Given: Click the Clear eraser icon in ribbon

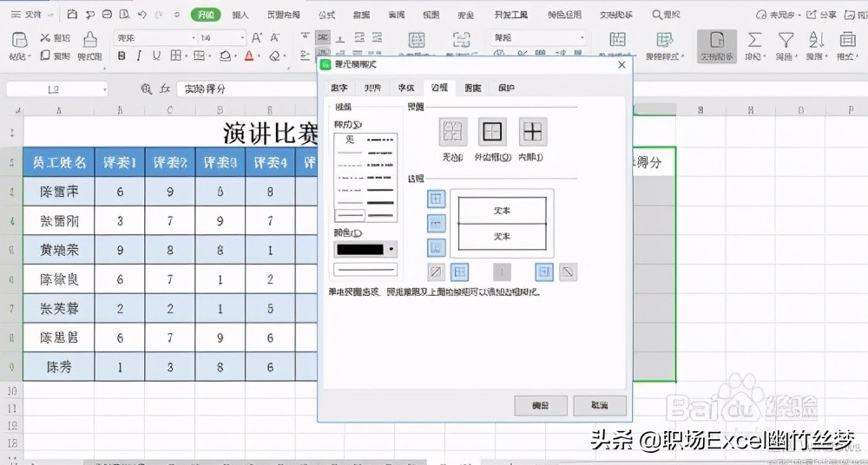Looking at the screenshot, I should (x=274, y=56).
